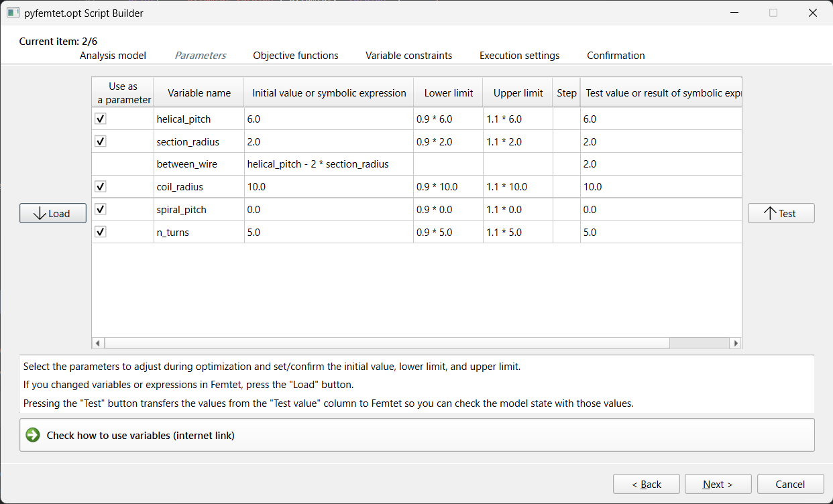Click the Test button
This screenshot has height=504, width=833.
pos(781,213)
